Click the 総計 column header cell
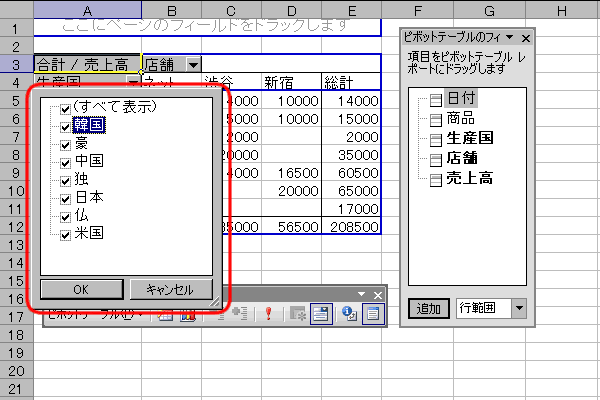Screen dimensions: 600x400 point(351,82)
